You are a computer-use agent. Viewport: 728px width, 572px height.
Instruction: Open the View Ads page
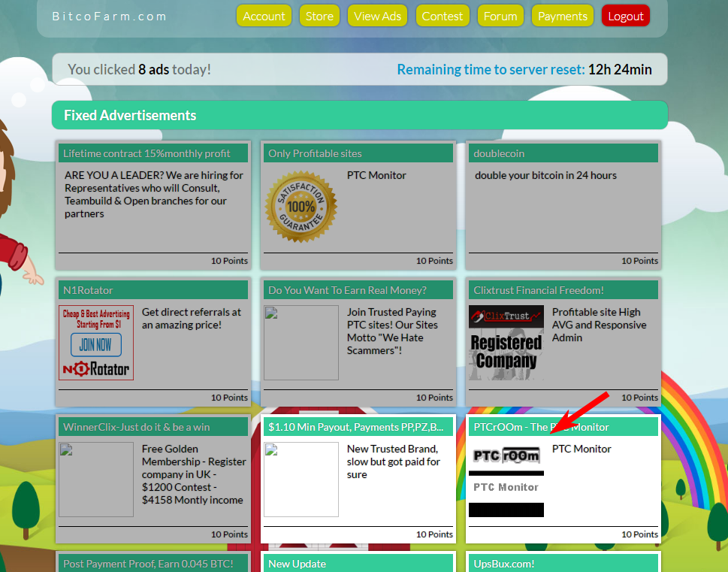377,16
